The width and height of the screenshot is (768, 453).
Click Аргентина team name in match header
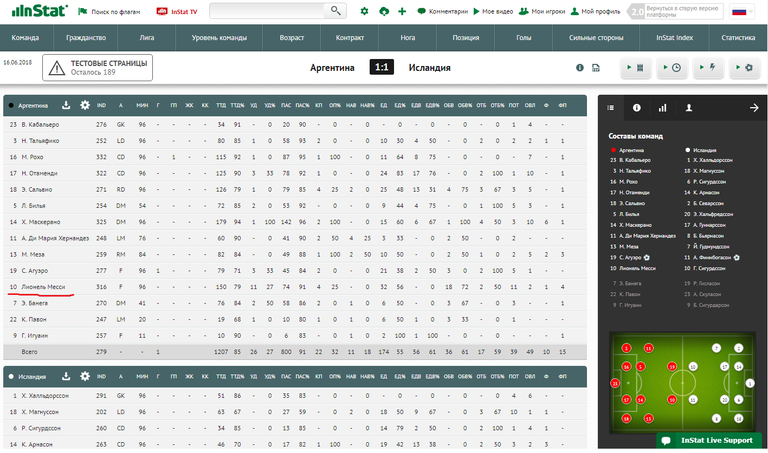pyautogui.click(x=332, y=68)
